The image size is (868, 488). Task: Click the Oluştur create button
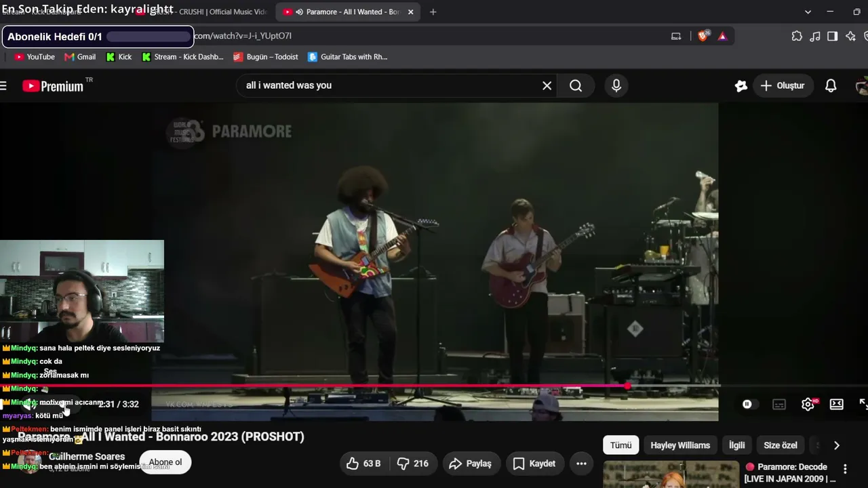coord(783,85)
